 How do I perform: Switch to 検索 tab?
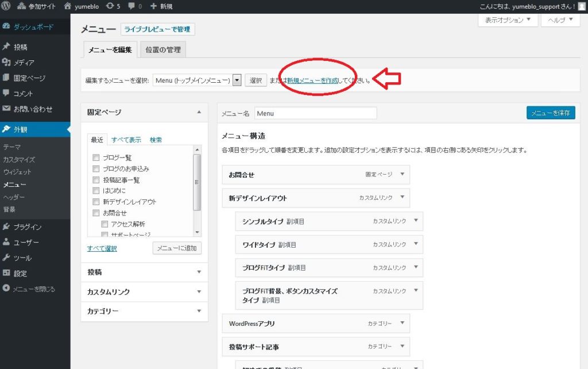coord(156,140)
